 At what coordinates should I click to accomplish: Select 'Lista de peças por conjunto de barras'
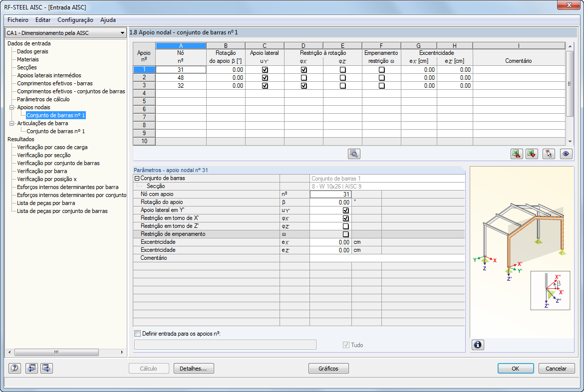[62, 211]
